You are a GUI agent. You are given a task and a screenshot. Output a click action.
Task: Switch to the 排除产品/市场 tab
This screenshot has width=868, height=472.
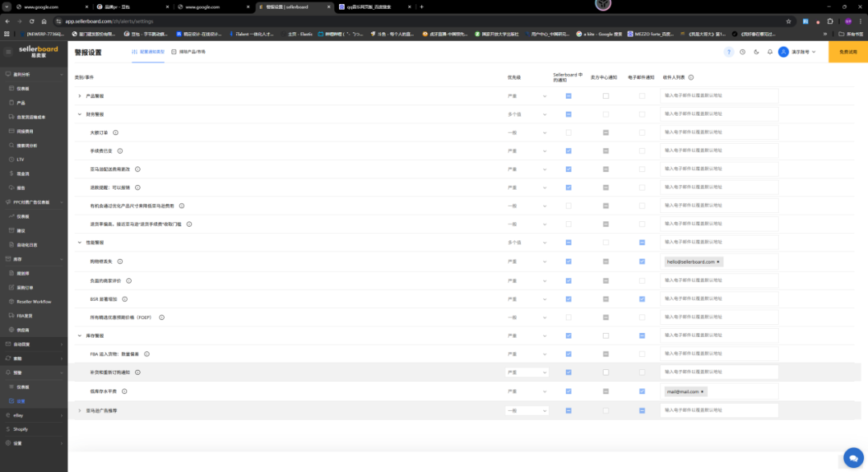tap(188, 52)
